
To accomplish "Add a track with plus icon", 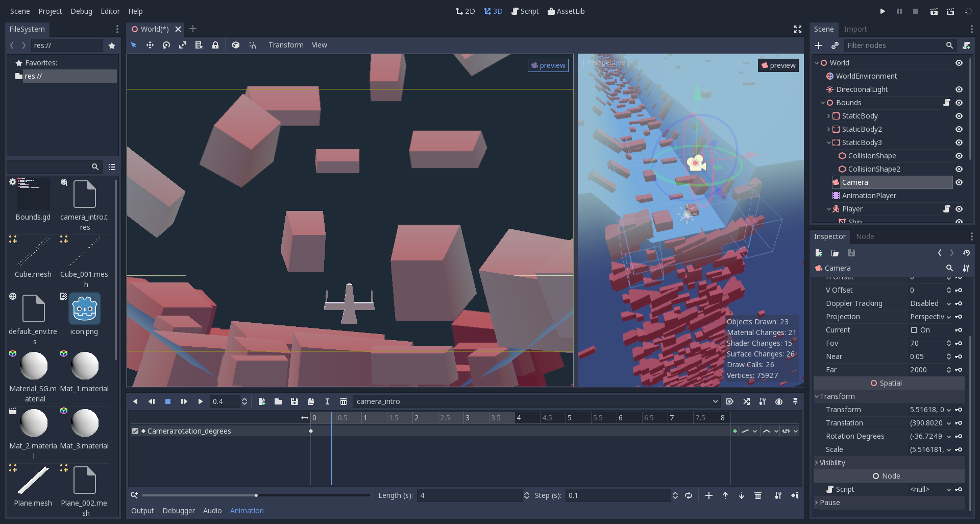I will pyautogui.click(x=709, y=495).
